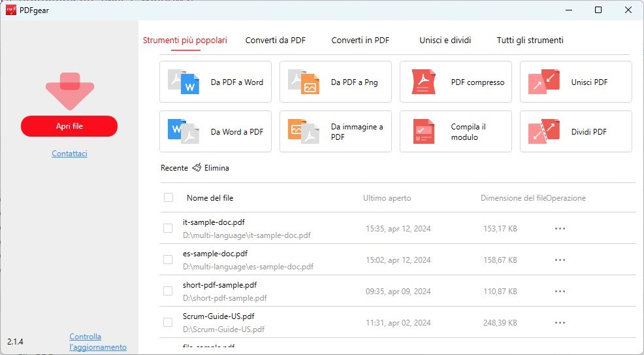Click the Da immagine a PDF label
This screenshot has width=644, height=355.
pyautogui.click(x=357, y=132)
